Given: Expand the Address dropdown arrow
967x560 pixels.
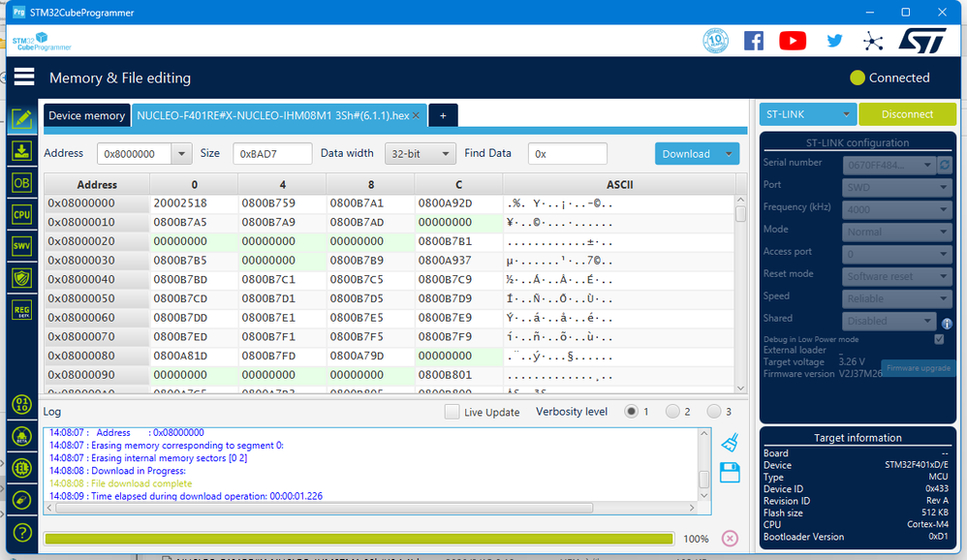Looking at the screenshot, I should [181, 154].
